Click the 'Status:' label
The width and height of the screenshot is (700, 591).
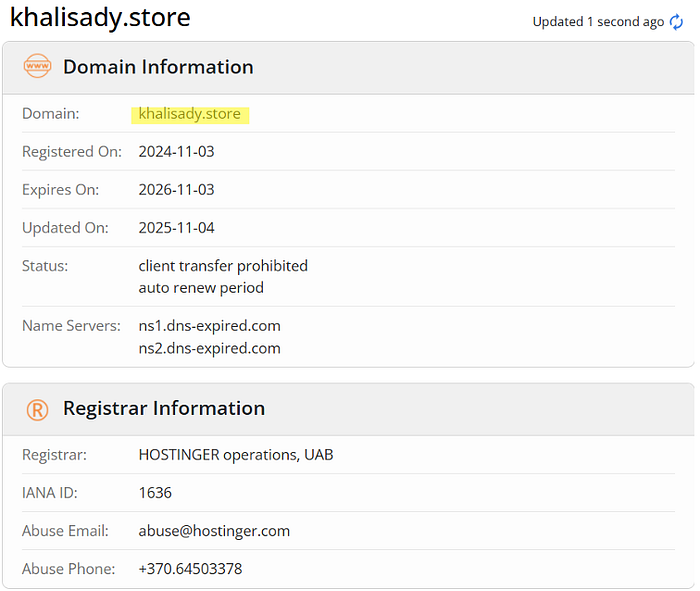pyautogui.click(x=45, y=266)
